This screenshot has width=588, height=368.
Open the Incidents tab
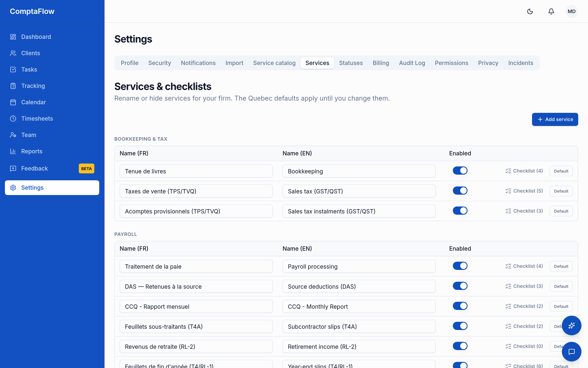(x=521, y=63)
